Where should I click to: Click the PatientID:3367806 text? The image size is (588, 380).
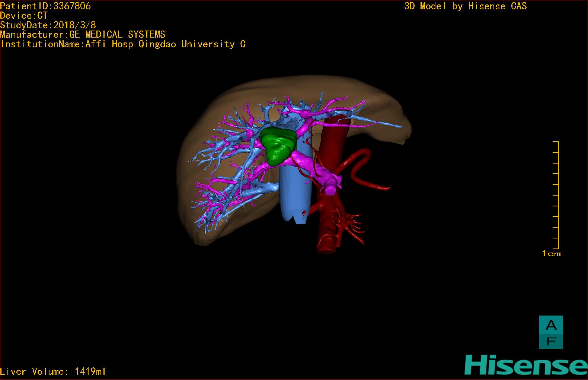pos(45,6)
